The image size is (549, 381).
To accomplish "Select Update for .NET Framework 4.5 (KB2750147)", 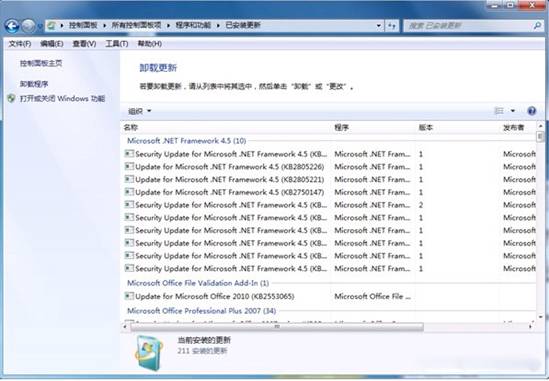I will (x=230, y=192).
